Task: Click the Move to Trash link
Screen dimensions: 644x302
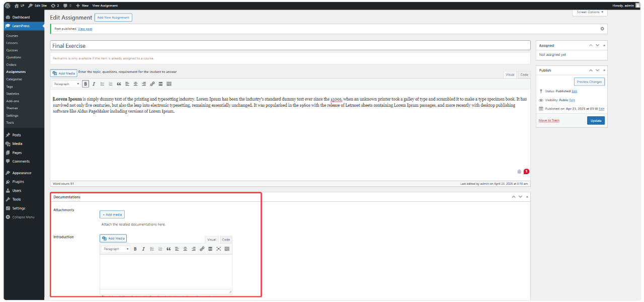Action: click(549, 120)
